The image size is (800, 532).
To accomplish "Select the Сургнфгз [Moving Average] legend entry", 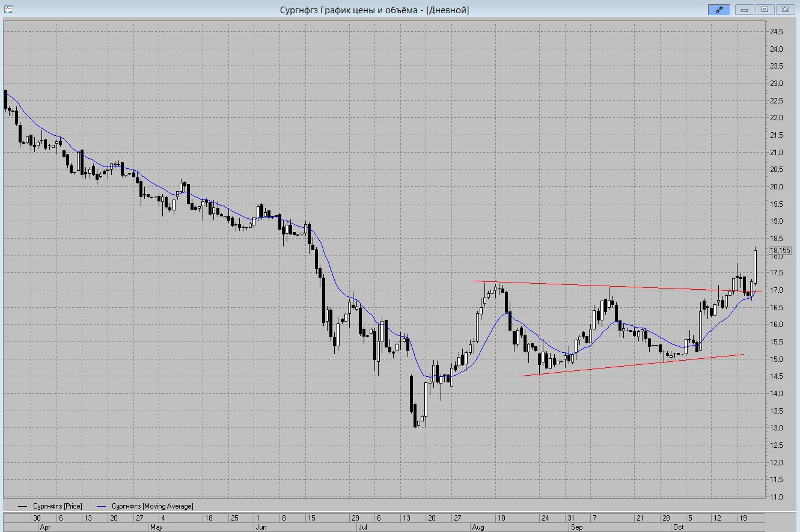I will tap(145, 506).
